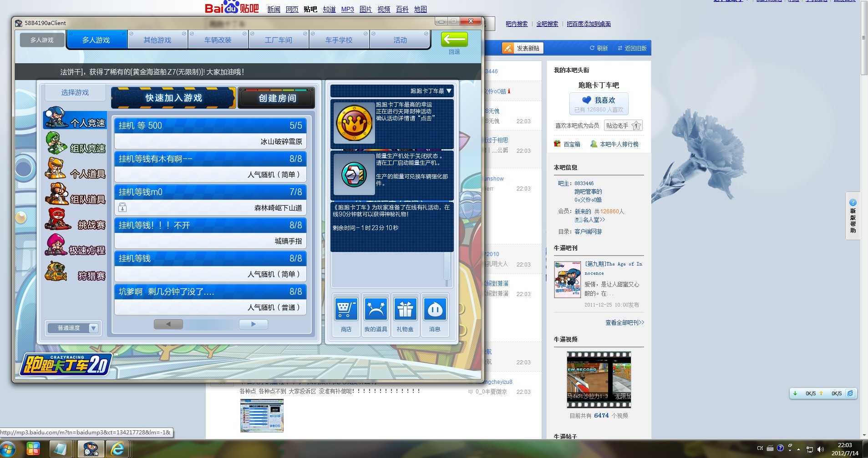Switch to the 车辆改装 tab
This screenshot has height=458, width=868.
pyautogui.click(x=218, y=40)
